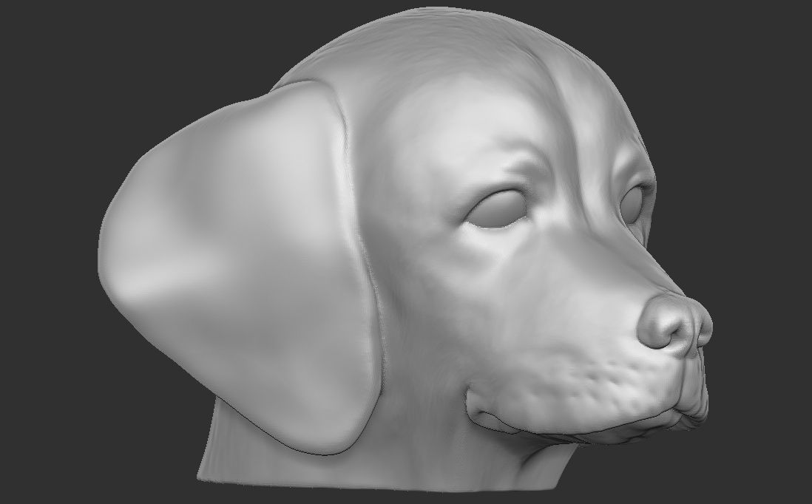812x504 pixels.
Task: Click the dog's upper lip jowl
Action: [585, 391]
